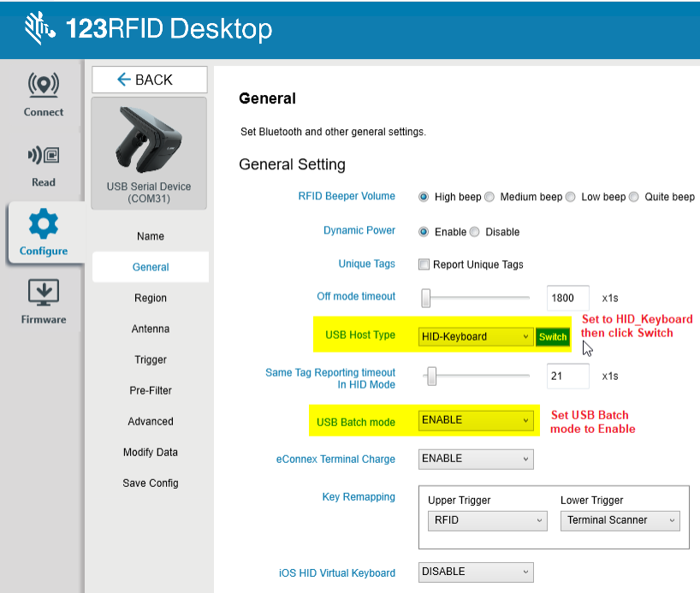Click the Zebra logo in header

point(39,28)
